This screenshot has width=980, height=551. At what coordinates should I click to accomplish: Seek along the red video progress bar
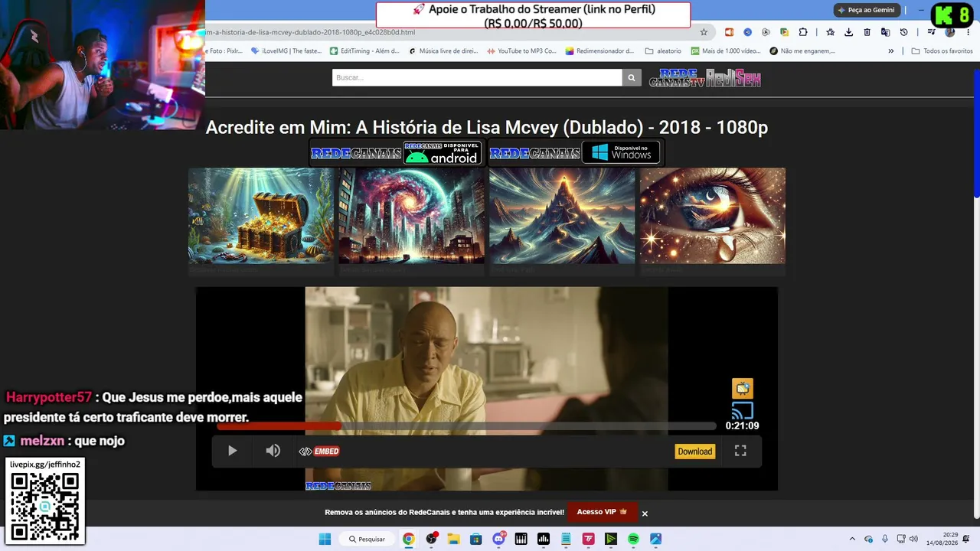(x=466, y=425)
